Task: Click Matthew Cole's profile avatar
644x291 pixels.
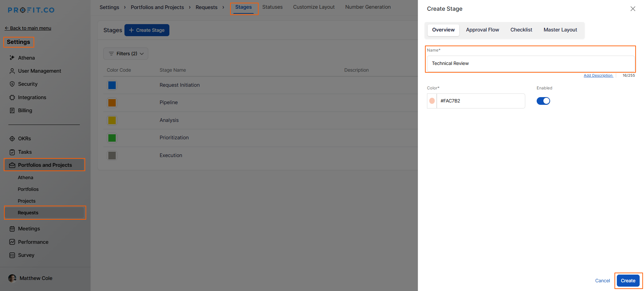Action: tap(12, 278)
